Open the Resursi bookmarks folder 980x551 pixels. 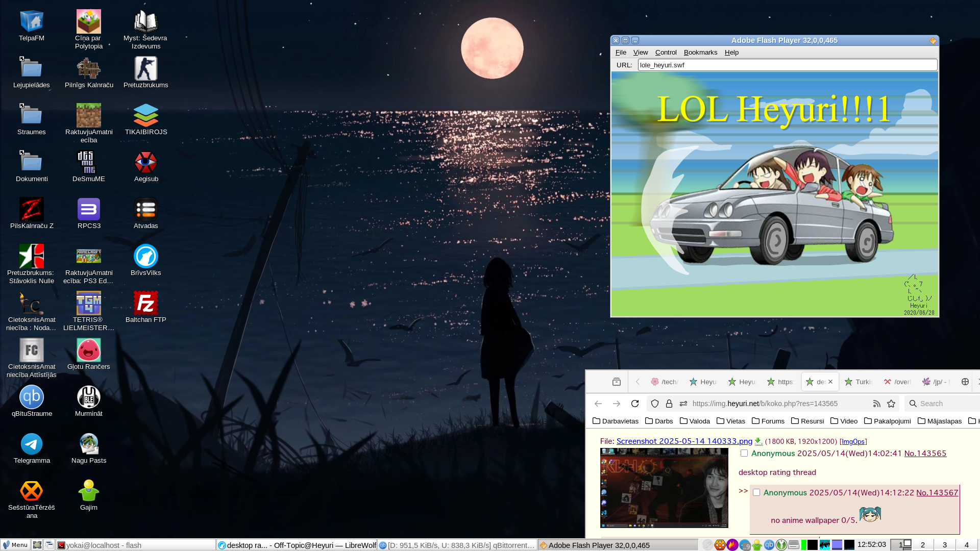807,421
